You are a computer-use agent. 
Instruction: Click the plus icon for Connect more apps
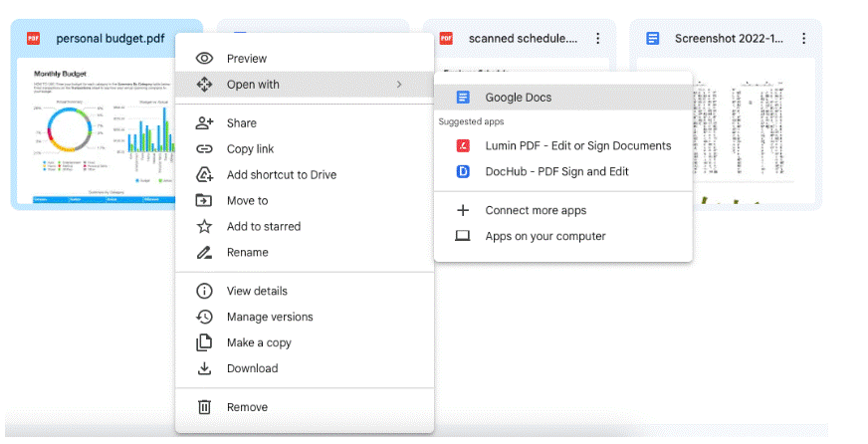[x=463, y=210]
